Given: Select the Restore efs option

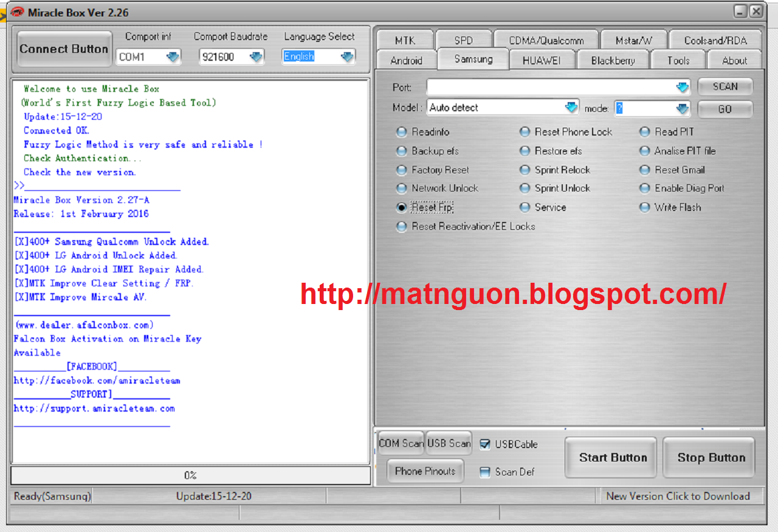Looking at the screenshot, I should pos(525,151).
